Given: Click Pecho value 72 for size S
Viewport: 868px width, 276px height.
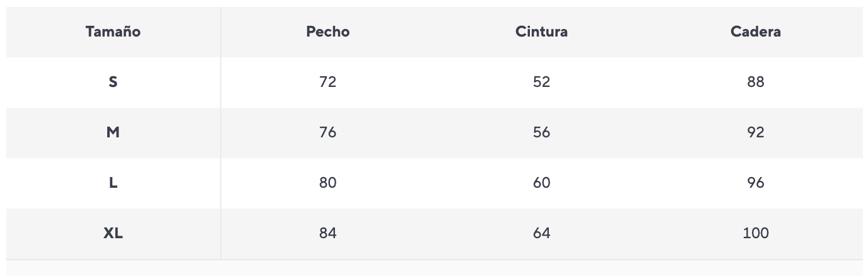Looking at the screenshot, I should [x=327, y=82].
